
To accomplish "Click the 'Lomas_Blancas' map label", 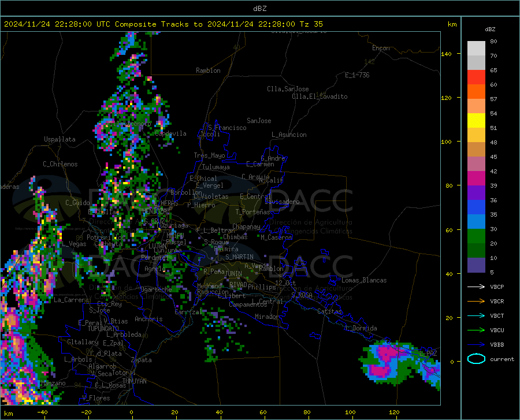I will (364, 280).
